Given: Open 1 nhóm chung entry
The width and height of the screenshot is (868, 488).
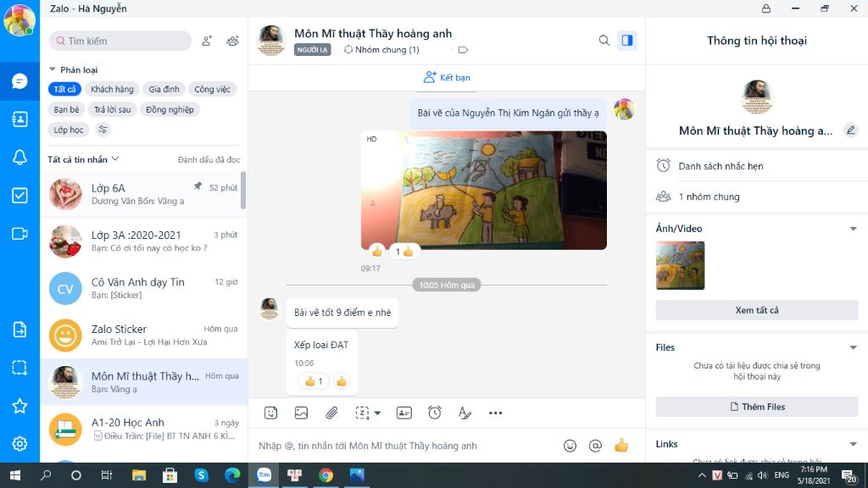Looking at the screenshot, I should click(x=757, y=197).
